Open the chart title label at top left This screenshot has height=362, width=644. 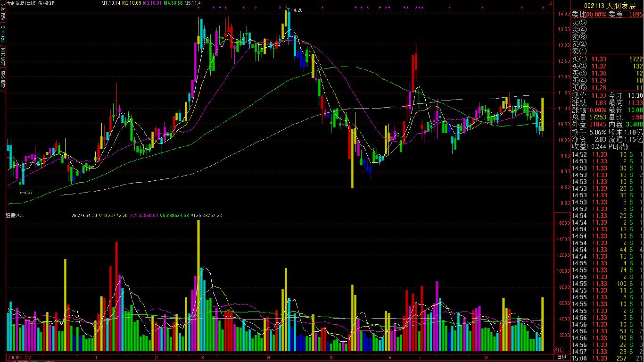31,3
